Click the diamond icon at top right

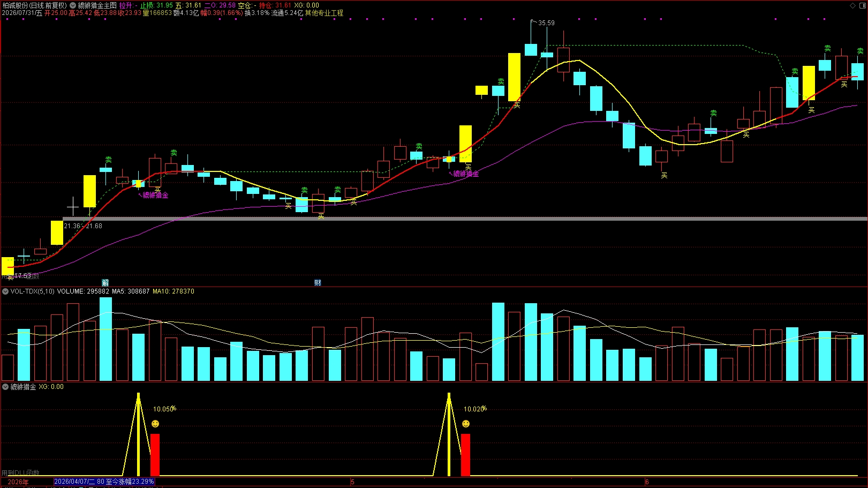[852, 5]
